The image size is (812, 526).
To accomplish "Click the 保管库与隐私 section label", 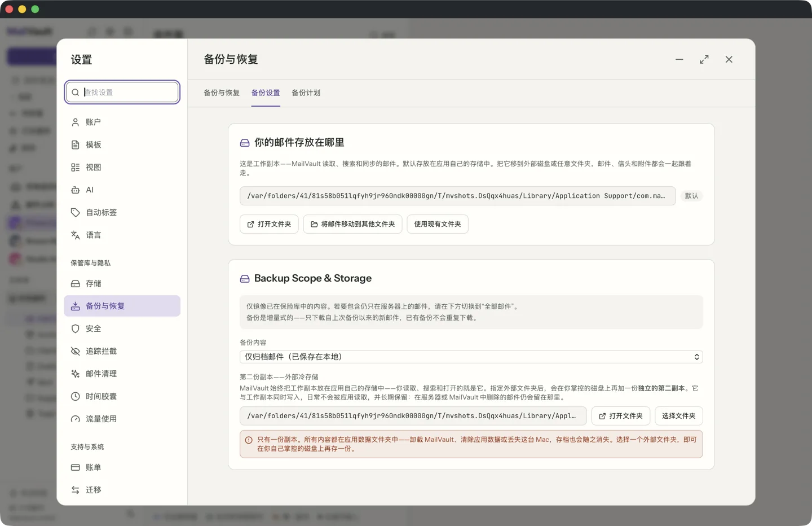I will click(x=91, y=263).
